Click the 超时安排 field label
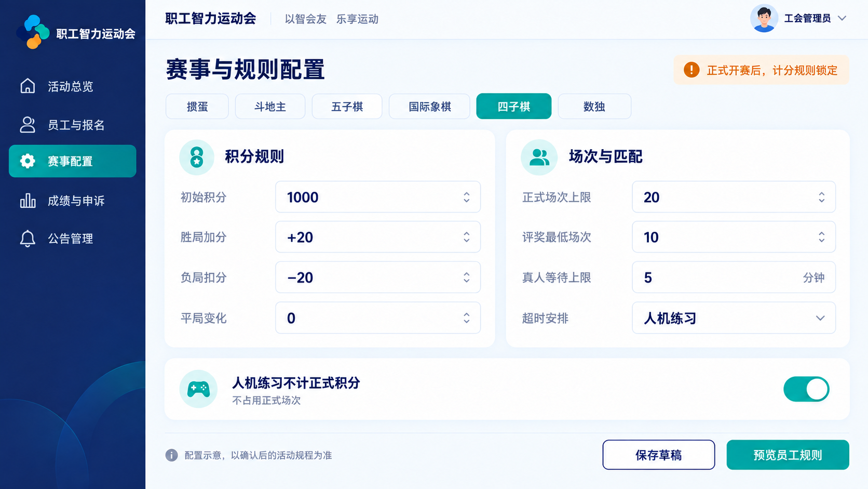The width and height of the screenshot is (868, 489). (x=545, y=318)
